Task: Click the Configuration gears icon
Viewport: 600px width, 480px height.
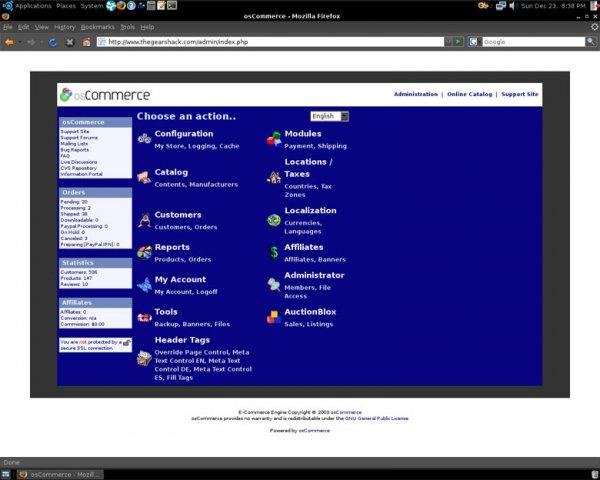Action: coord(144,139)
